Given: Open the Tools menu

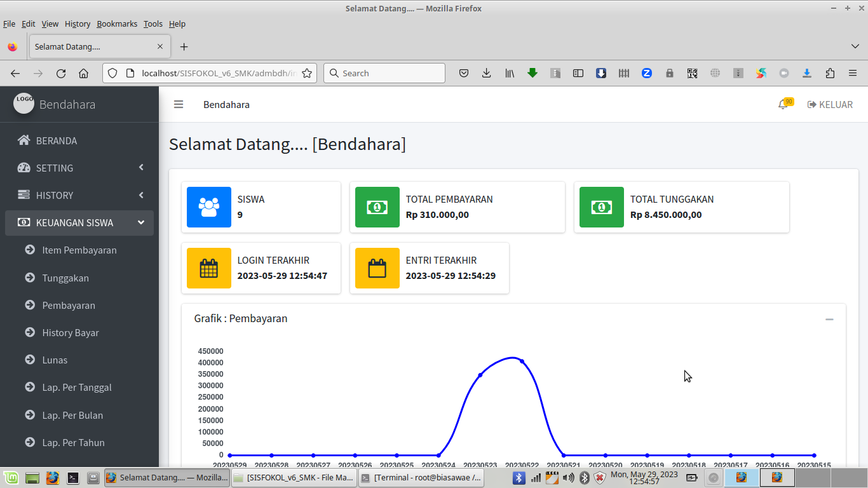Looking at the screenshot, I should 153,24.
